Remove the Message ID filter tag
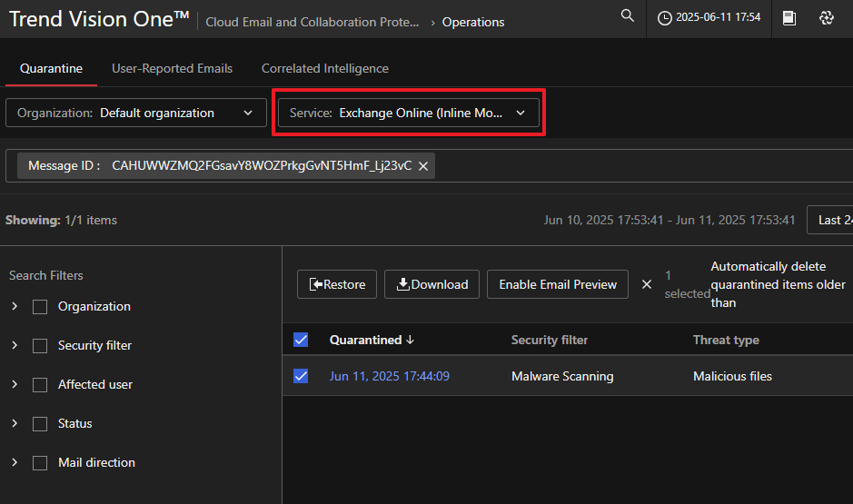 (x=423, y=166)
